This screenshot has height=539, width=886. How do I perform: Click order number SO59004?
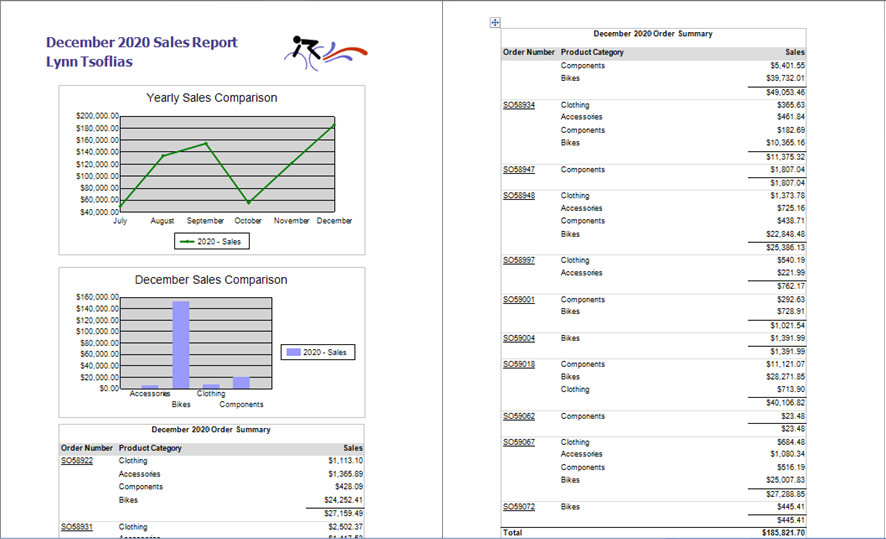(519, 338)
